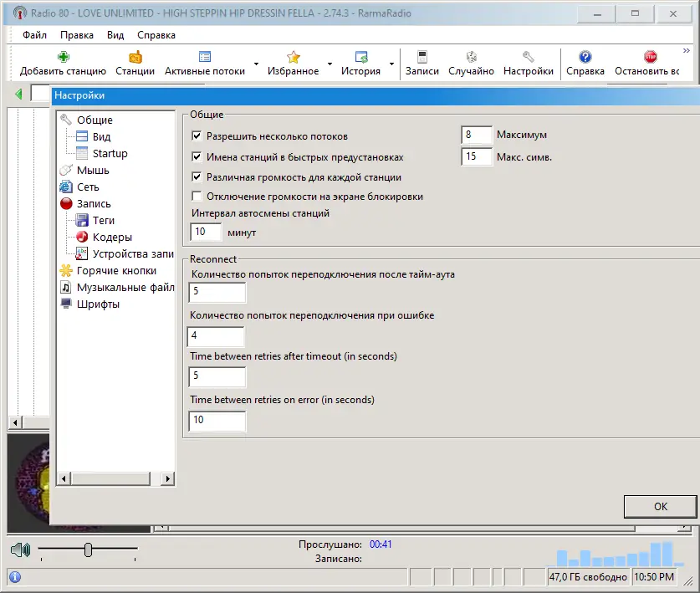Click the Random (Случайно) dice icon

pyautogui.click(x=471, y=57)
